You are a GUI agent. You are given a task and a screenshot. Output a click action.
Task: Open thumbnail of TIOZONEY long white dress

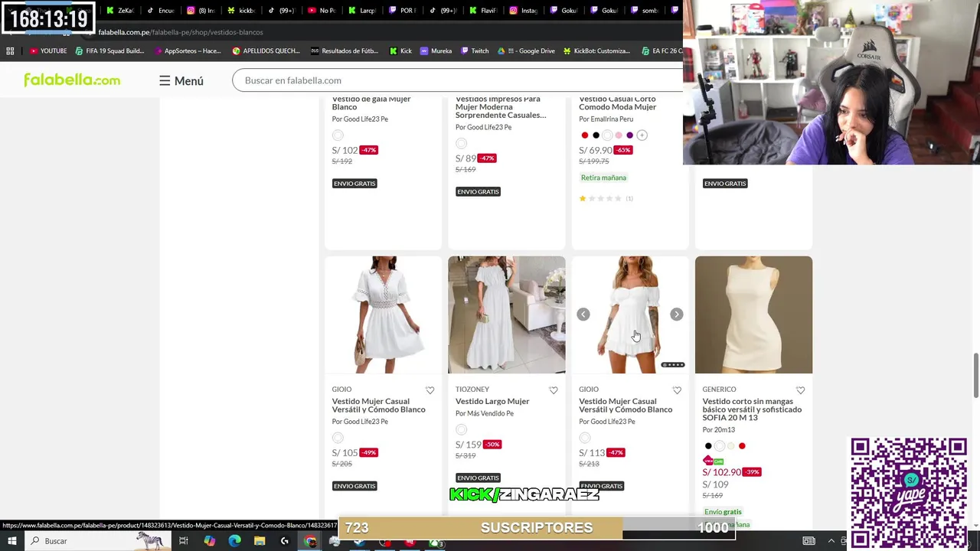pyautogui.click(x=507, y=315)
